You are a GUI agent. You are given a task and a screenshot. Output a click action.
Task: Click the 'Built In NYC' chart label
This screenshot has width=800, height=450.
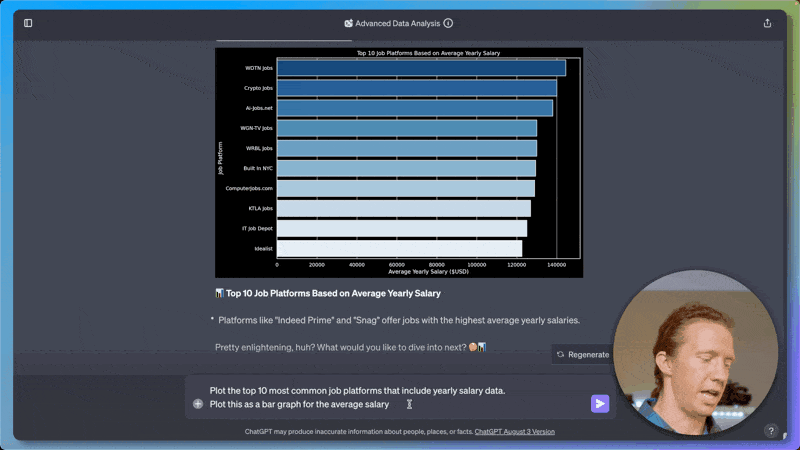pos(258,168)
